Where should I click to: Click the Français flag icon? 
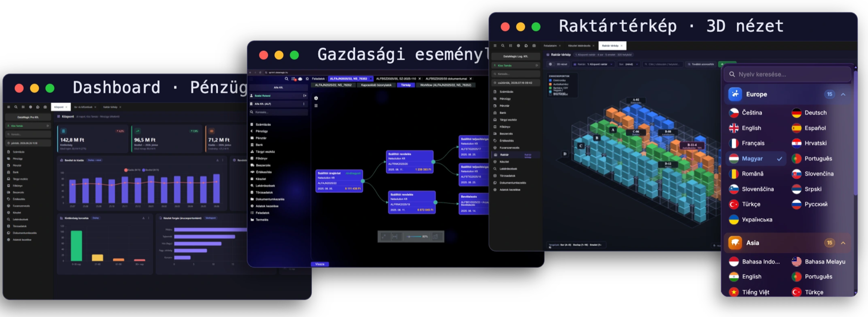point(734,143)
